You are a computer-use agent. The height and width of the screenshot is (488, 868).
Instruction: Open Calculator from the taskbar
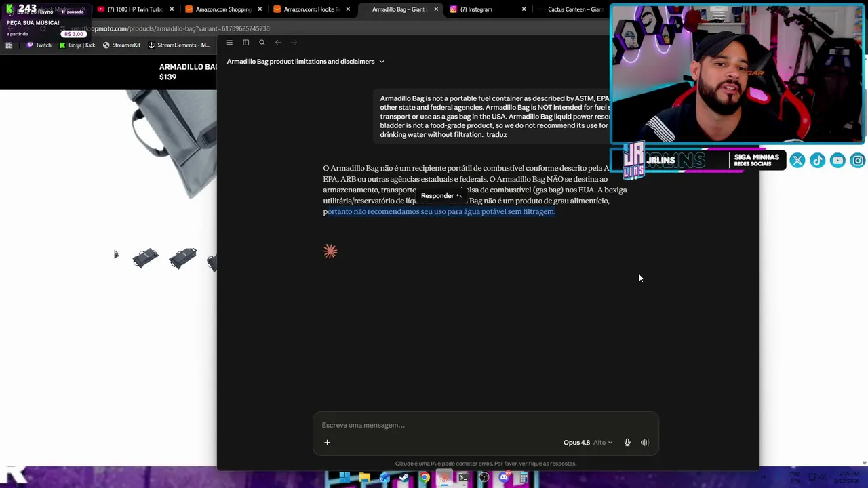coord(524,479)
